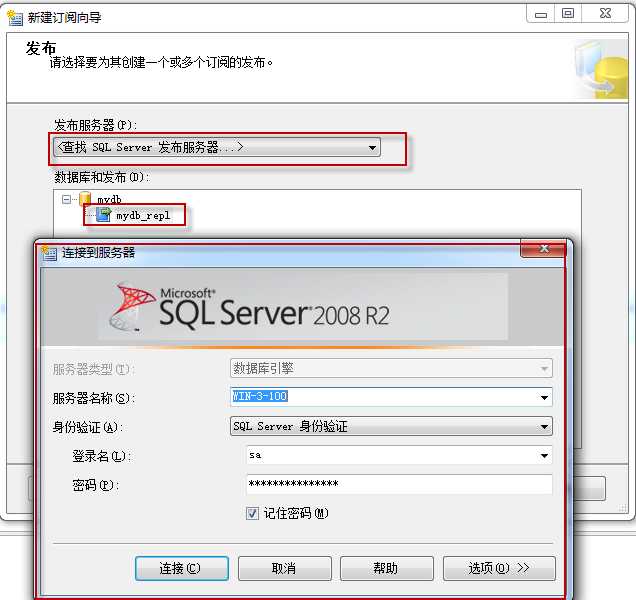
Task: Click the mydb database cylinder icon
Action: [x=85, y=198]
